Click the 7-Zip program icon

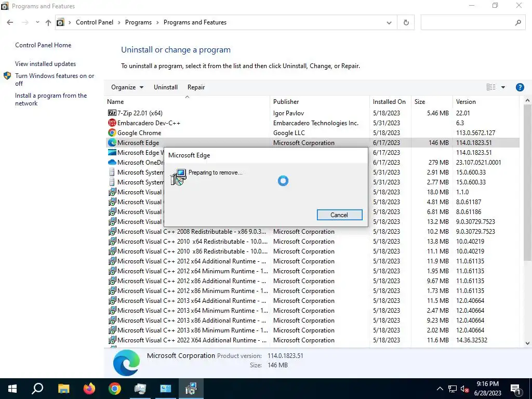point(112,113)
